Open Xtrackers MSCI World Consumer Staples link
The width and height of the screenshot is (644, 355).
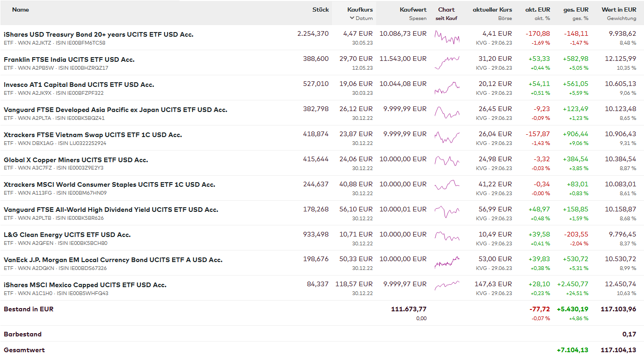click(109, 185)
